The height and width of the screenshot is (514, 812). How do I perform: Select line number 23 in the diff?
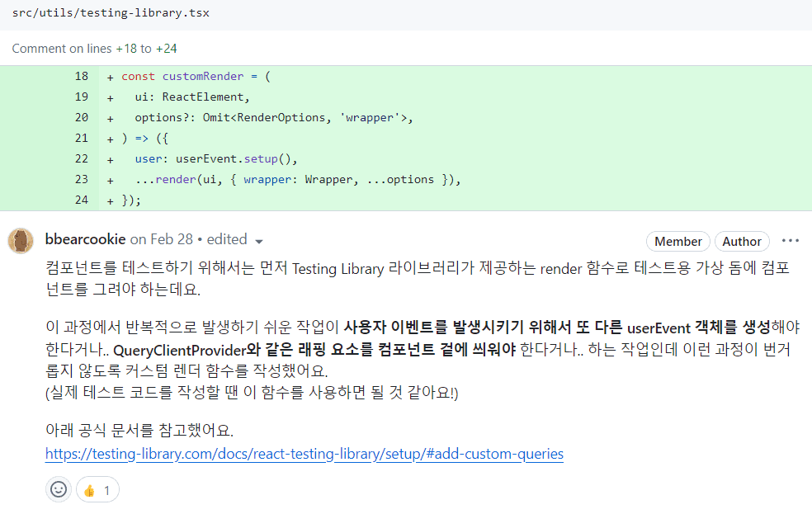click(x=81, y=179)
